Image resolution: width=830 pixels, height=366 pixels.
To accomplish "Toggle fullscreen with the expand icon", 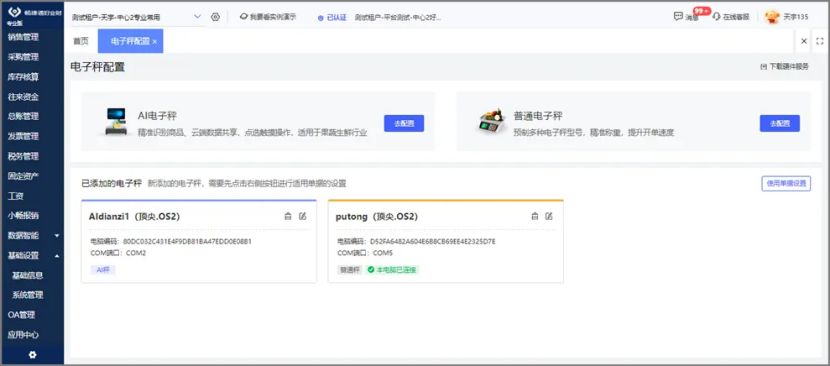I will click(x=820, y=41).
